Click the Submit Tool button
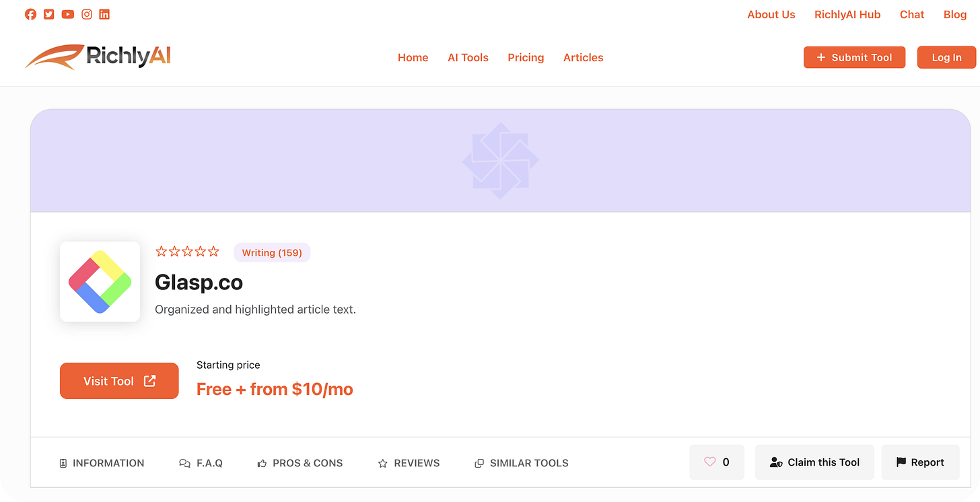 [855, 57]
